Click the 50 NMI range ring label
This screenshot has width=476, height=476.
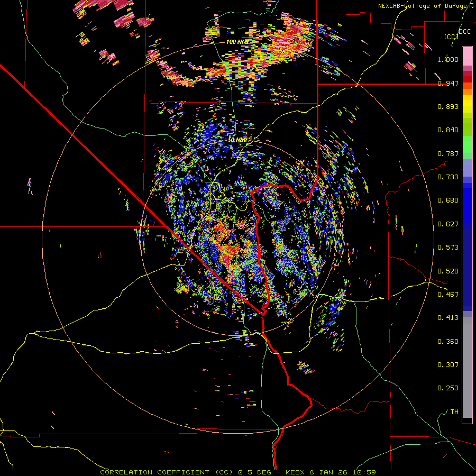[237, 140]
